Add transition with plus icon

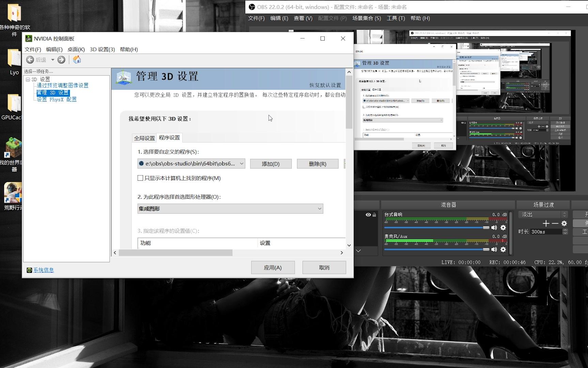point(546,223)
